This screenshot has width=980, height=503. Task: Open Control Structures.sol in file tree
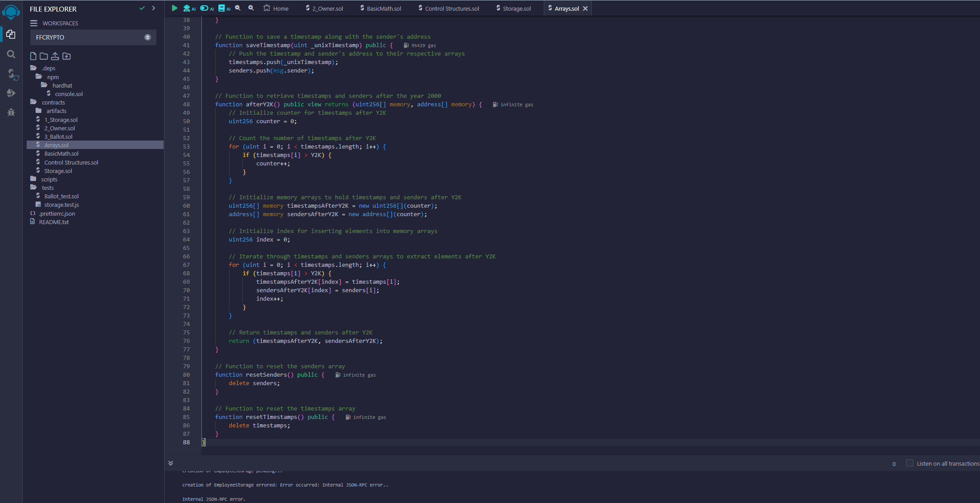[67, 162]
